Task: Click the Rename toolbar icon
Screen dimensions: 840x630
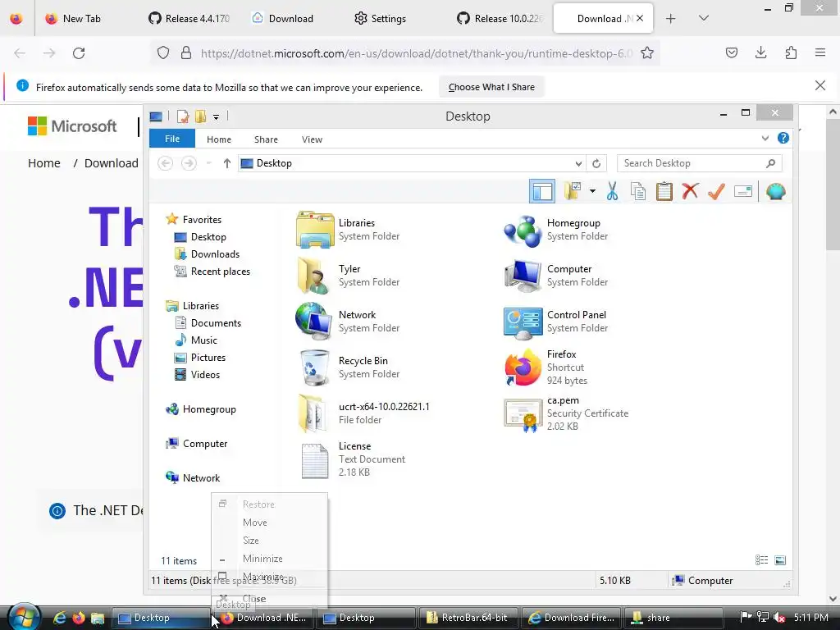Action: click(743, 191)
